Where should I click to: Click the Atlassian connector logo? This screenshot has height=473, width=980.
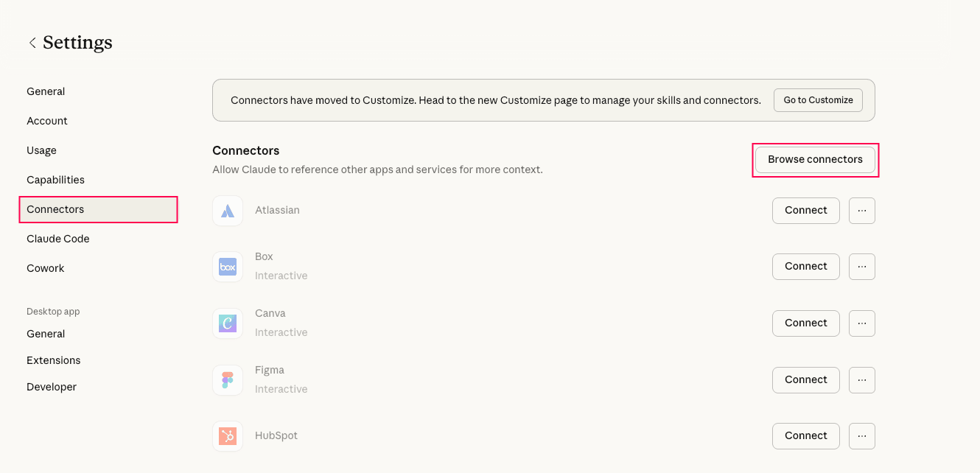[x=228, y=210]
